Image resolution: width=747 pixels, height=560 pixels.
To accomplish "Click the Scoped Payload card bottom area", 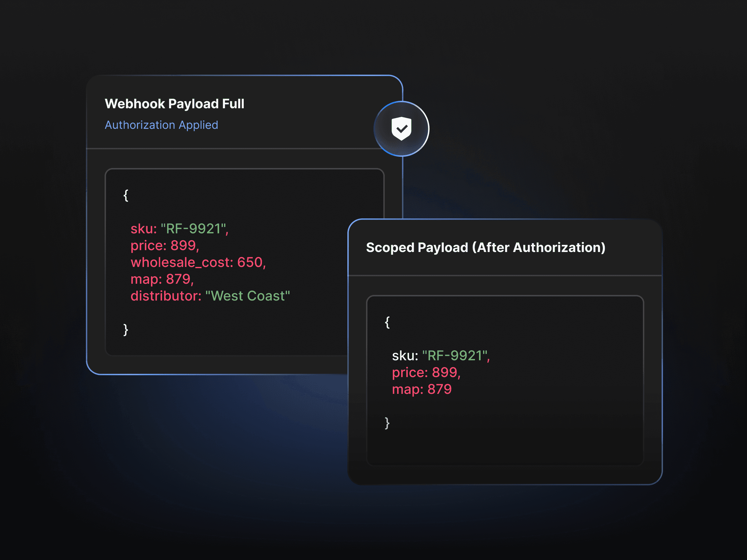I will tap(505, 475).
